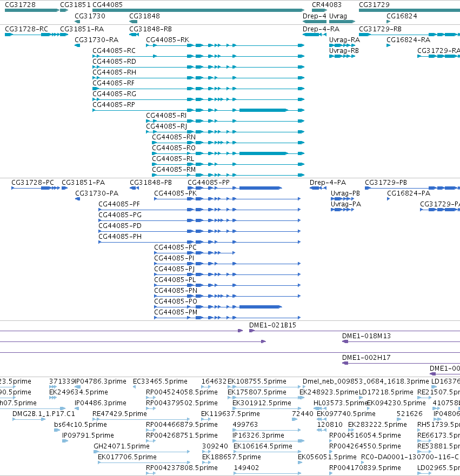
Task: Select transcript CG44085-RC
Action: click(198, 56)
